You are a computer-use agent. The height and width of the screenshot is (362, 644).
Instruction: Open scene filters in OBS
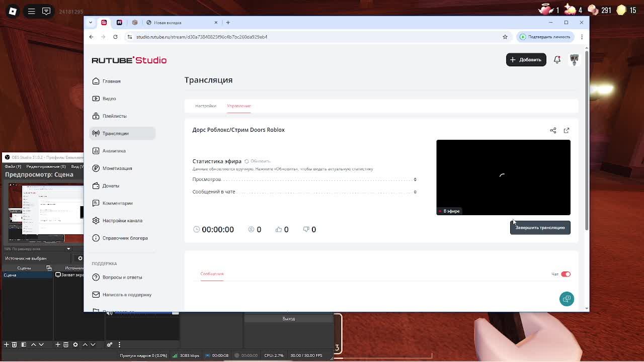(24, 344)
